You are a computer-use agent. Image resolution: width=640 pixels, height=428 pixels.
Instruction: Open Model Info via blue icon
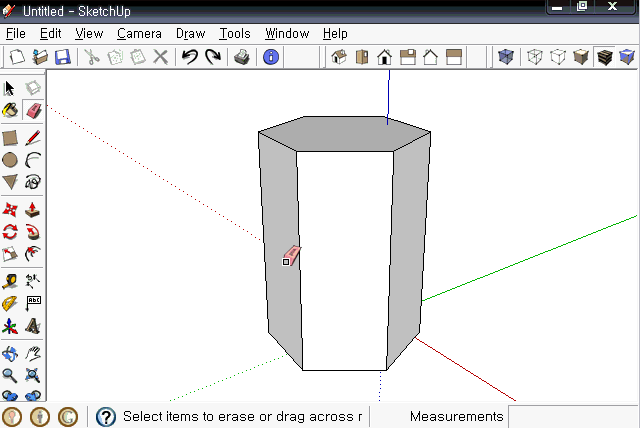point(271,57)
